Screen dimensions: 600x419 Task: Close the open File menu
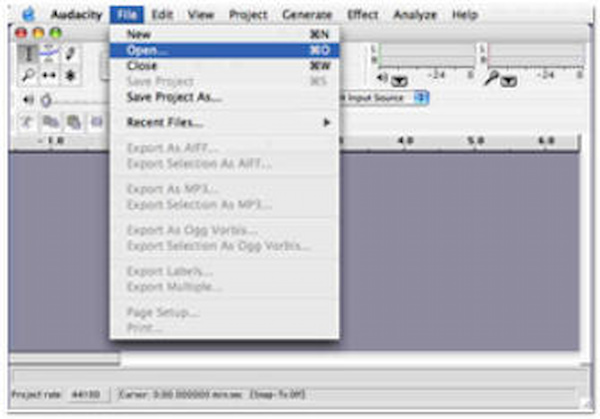pyautogui.click(x=127, y=15)
